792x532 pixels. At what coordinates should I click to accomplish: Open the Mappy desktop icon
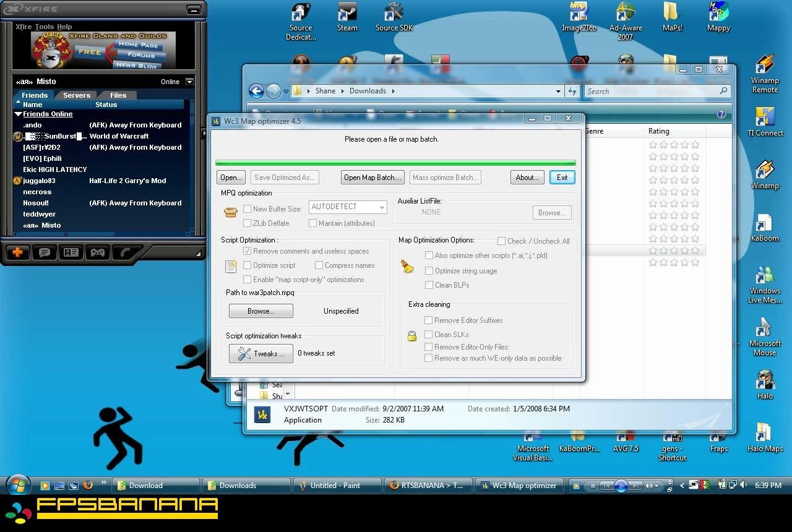[x=718, y=17]
